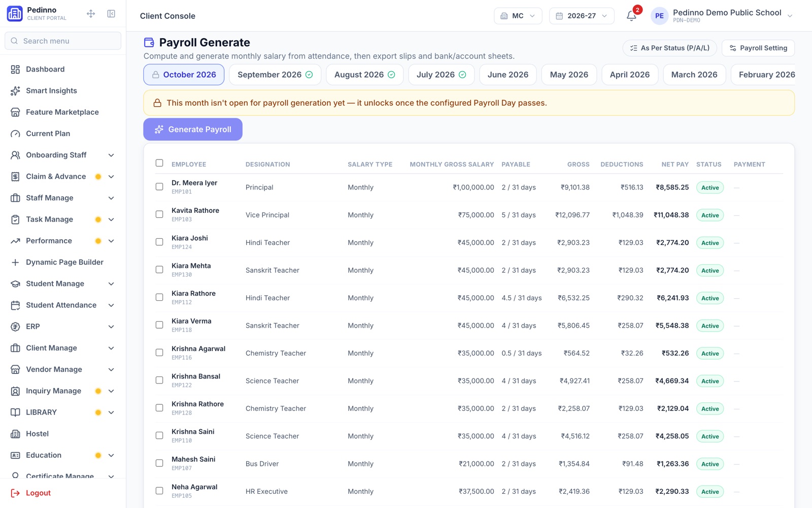812x508 pixels.
Task: Check the Kiara Mehta row checkbox
Action: click(x=159, y=270)
